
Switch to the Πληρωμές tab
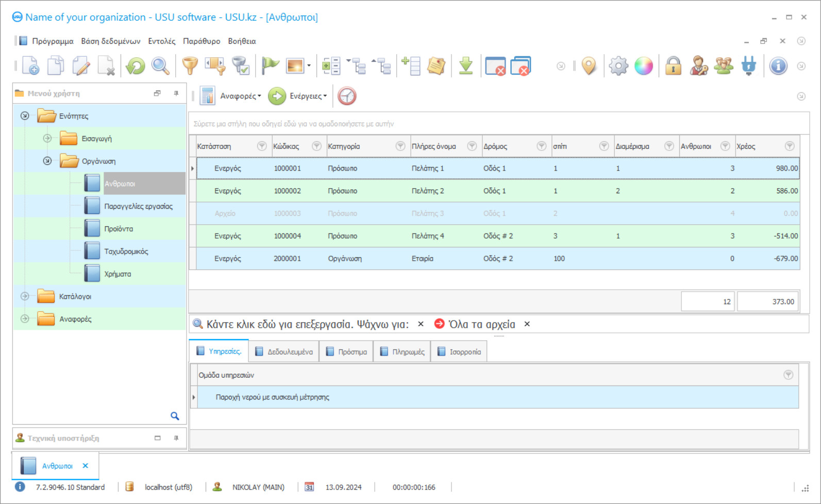pos(402,351)
